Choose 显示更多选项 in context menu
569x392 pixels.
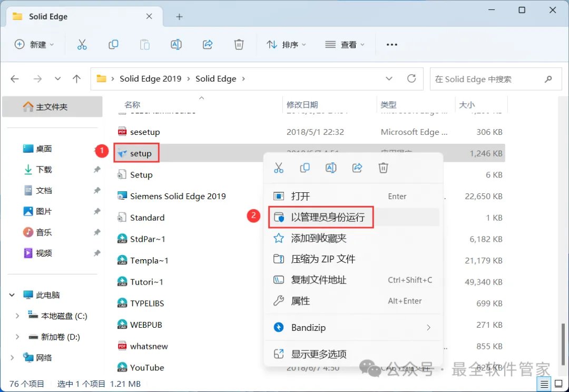(353, 354)
